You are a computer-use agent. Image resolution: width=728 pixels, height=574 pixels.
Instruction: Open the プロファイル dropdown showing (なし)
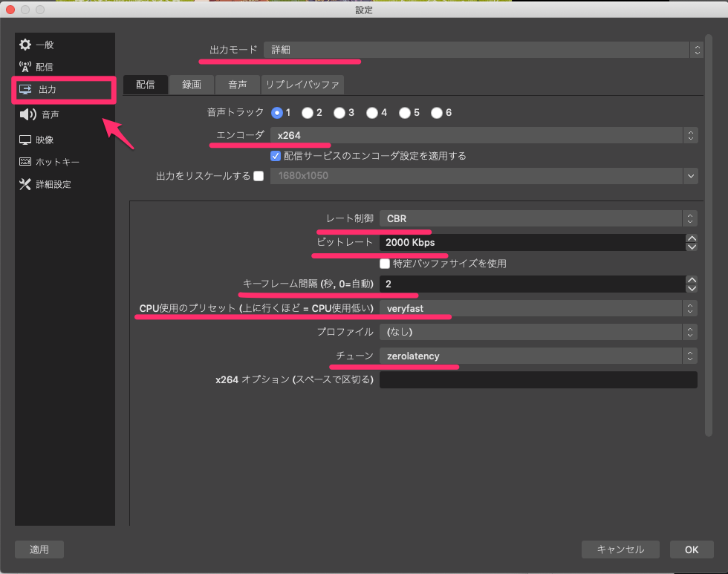click(x=538, y=332)
